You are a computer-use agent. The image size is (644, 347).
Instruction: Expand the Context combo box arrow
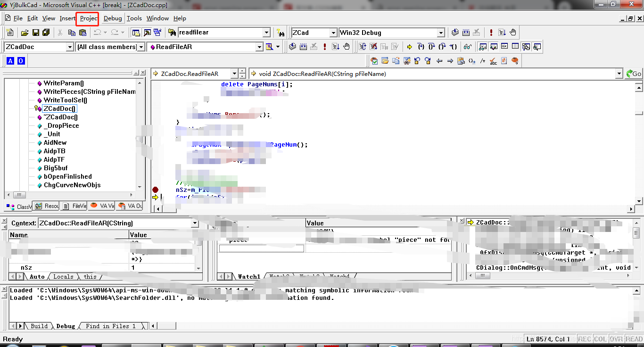pos(195,223)
